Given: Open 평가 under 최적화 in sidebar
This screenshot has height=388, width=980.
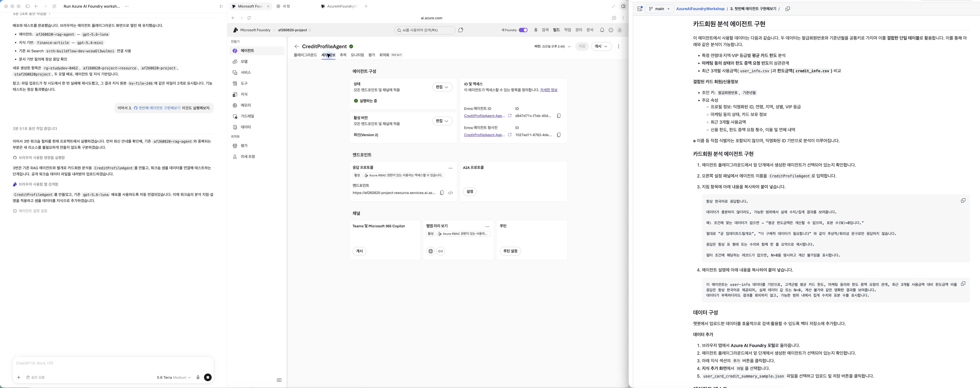Looking at the screenshot, I should pos(257,146).
